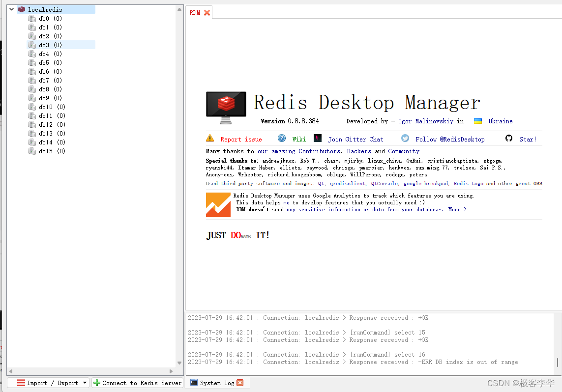Open the google breakpad link
Viewport: 562px width, 392px height.
(x=426, y=183)
